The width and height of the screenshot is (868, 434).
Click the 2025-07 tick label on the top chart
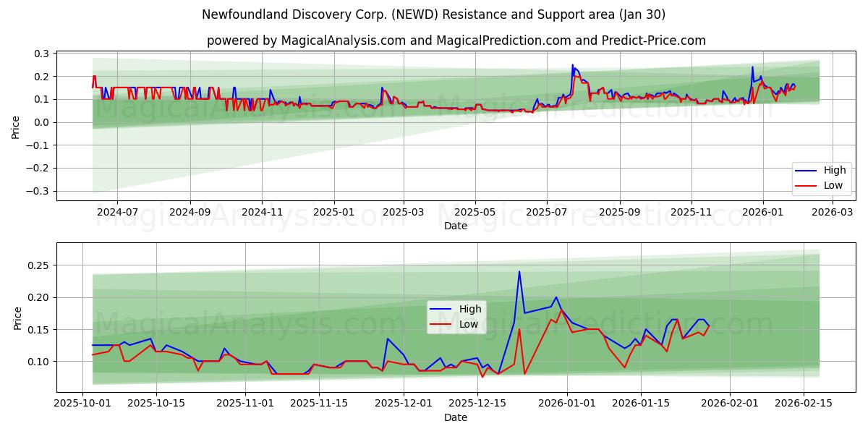point(546,213)
